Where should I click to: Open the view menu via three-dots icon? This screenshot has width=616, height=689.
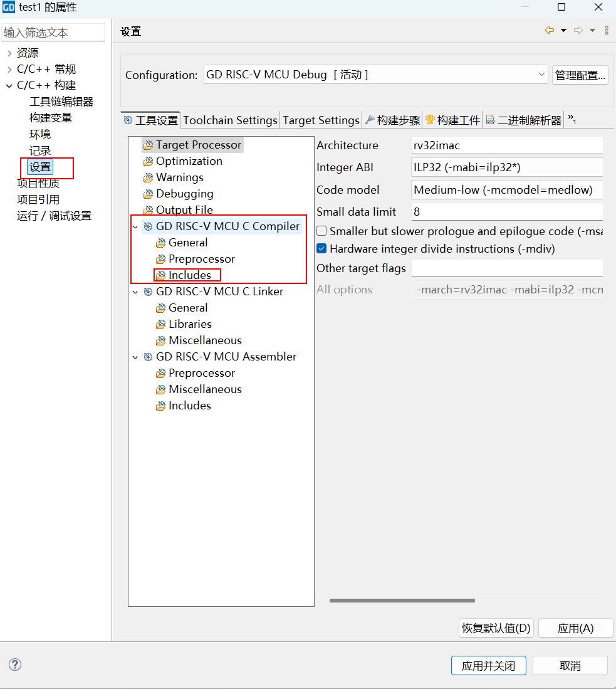(x=605, y=29)
